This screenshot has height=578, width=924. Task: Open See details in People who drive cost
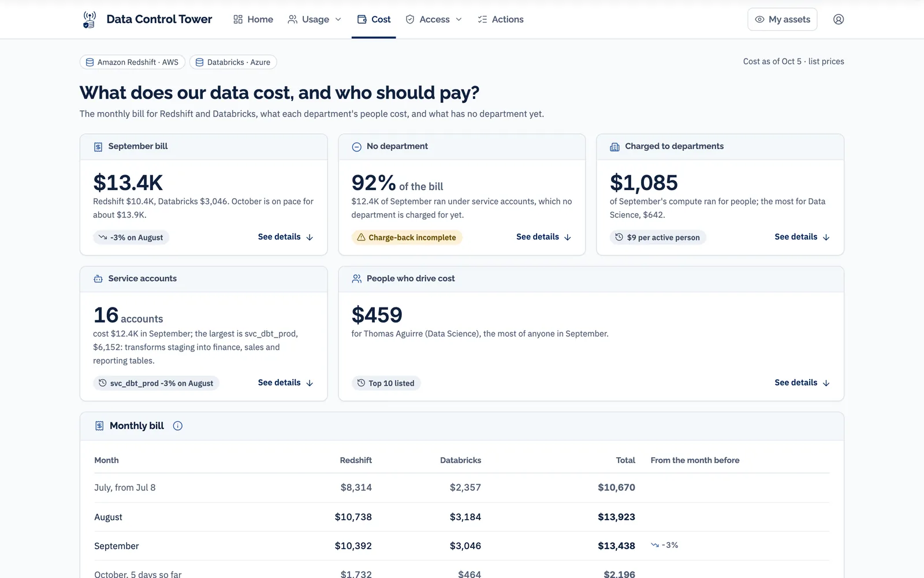(802, 383)
